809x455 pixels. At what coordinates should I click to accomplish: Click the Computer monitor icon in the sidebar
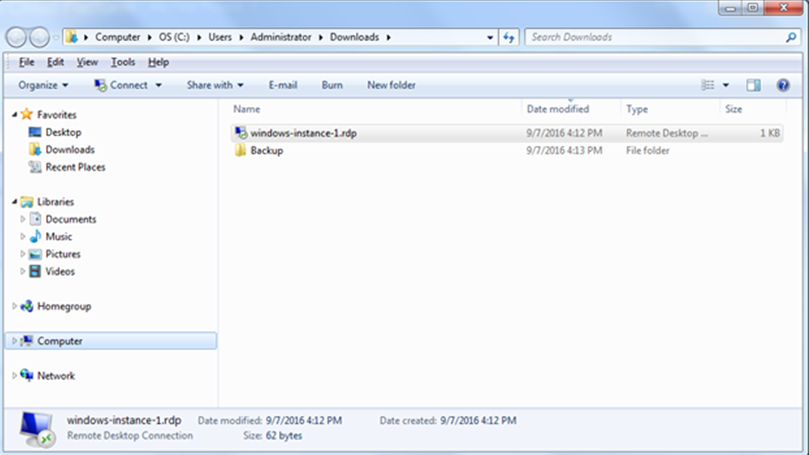pos(27,340)
